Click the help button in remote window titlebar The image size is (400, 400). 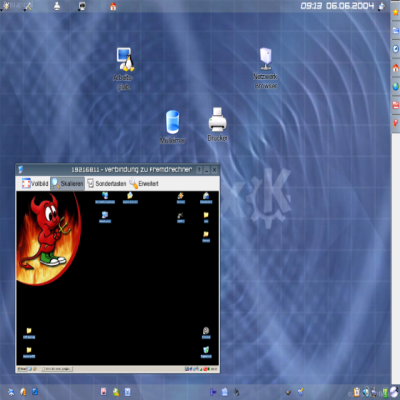tap(199, 170)
